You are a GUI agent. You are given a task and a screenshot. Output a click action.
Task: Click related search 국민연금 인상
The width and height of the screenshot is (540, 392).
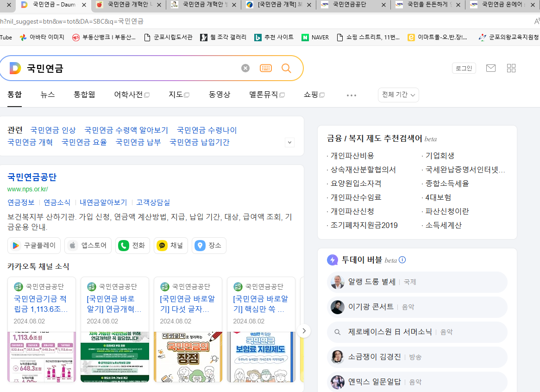pyautogui.click(x=53, y=130)
